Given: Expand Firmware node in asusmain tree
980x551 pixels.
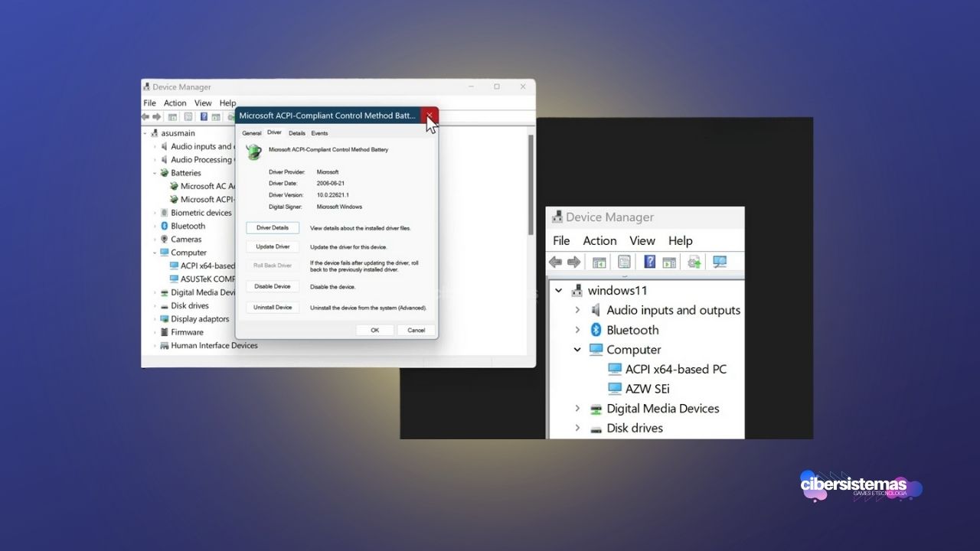Looking at the screenshot, I should 155,332.
